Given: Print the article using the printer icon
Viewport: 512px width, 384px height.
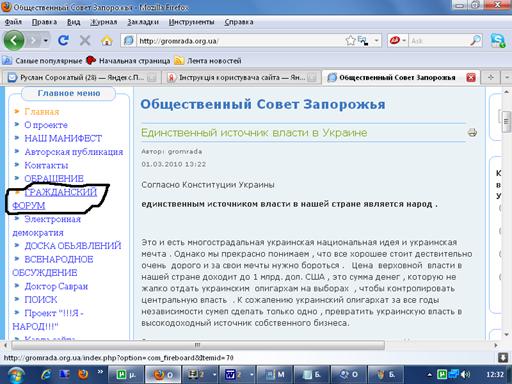Looking at the screenshot, I should [x=472, y=133].
